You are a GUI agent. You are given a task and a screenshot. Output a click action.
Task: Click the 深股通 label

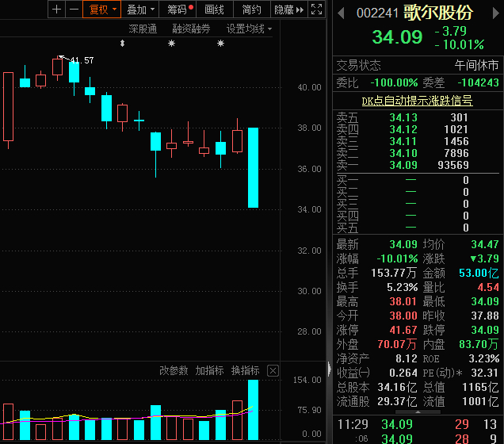click(x=143, y=29)
